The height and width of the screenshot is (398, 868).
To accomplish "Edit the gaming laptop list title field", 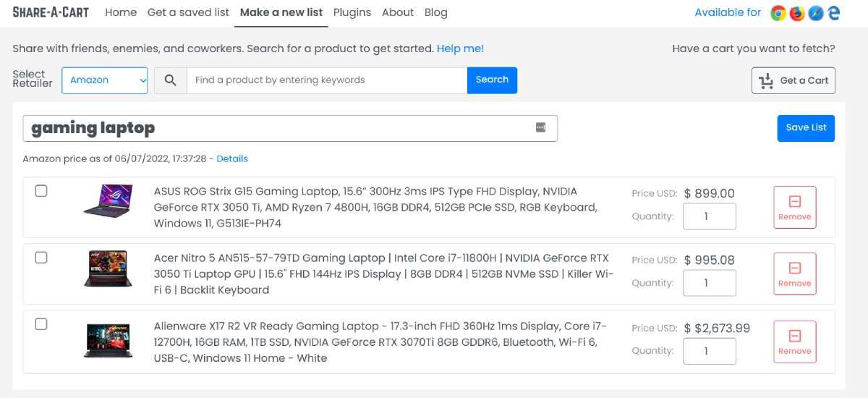I will tap(290, 128).
